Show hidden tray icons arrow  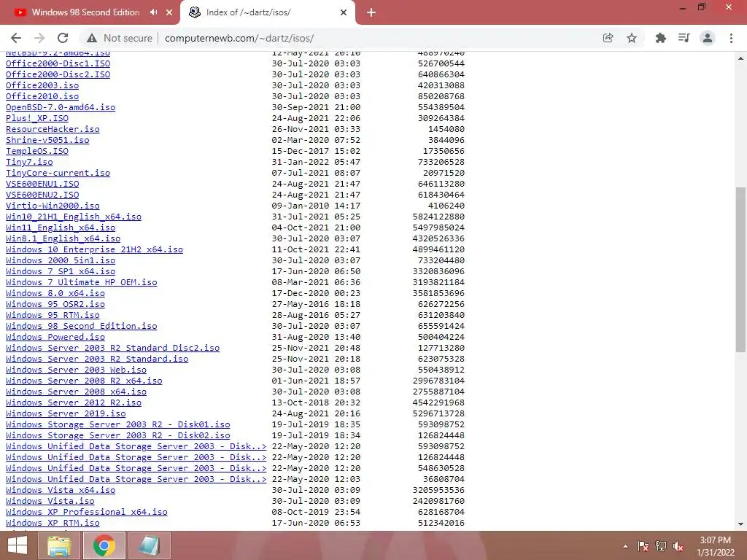(x=625, y=546)
